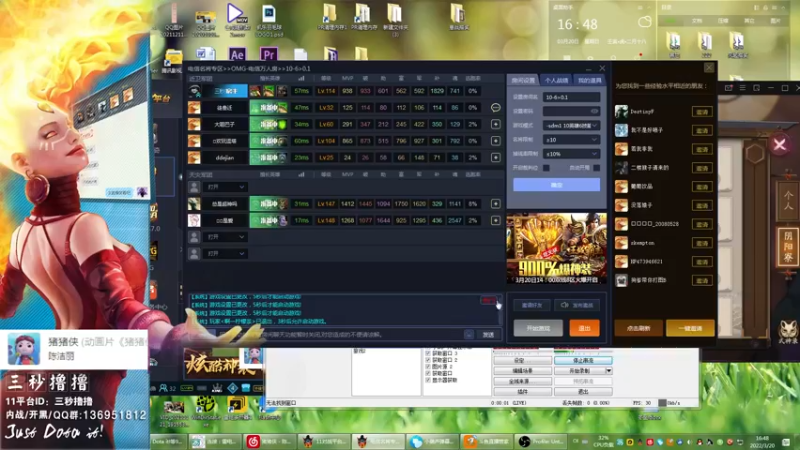Open first empty slot dropdown in lower team
This screenshot has height=450, width=800.
tap(226, 187)
